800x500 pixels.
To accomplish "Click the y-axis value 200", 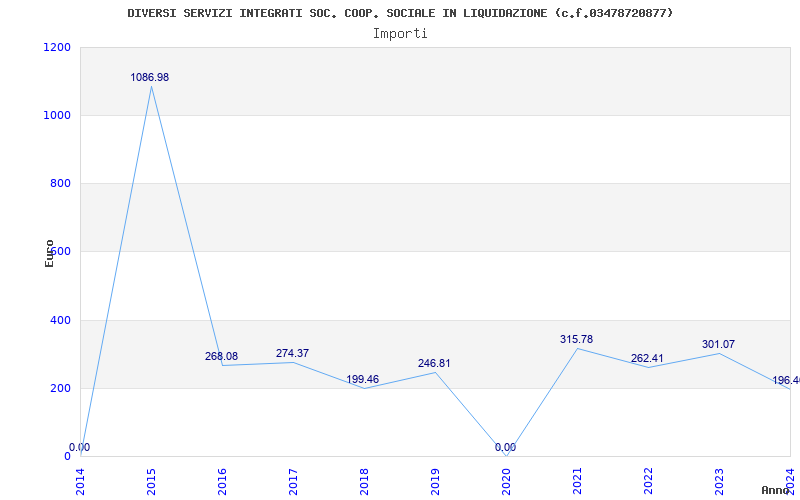I will pyautogui.click(x=60, y=388).
